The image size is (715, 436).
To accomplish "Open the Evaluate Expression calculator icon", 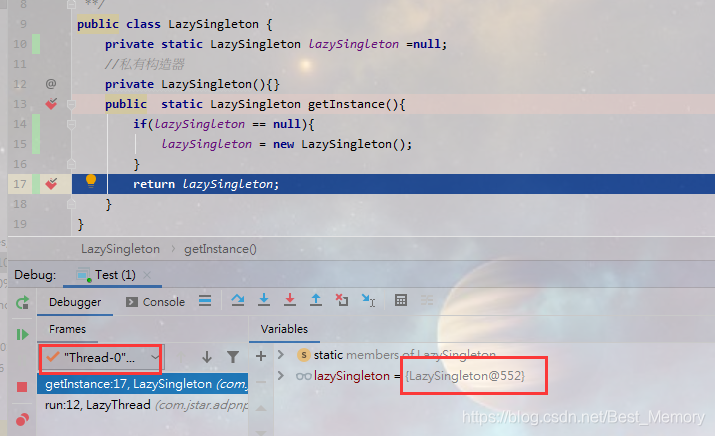I will (x=401, y=300).
